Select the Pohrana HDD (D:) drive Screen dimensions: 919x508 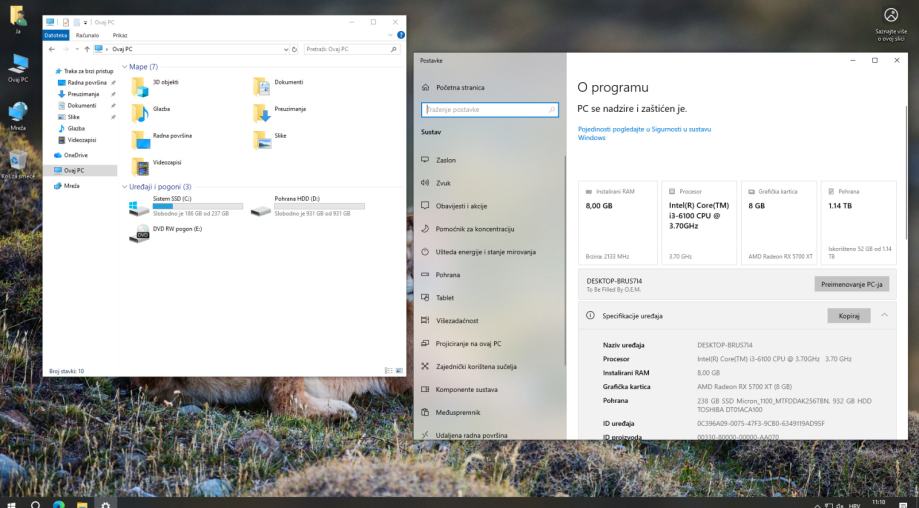[x=307, y=207]
